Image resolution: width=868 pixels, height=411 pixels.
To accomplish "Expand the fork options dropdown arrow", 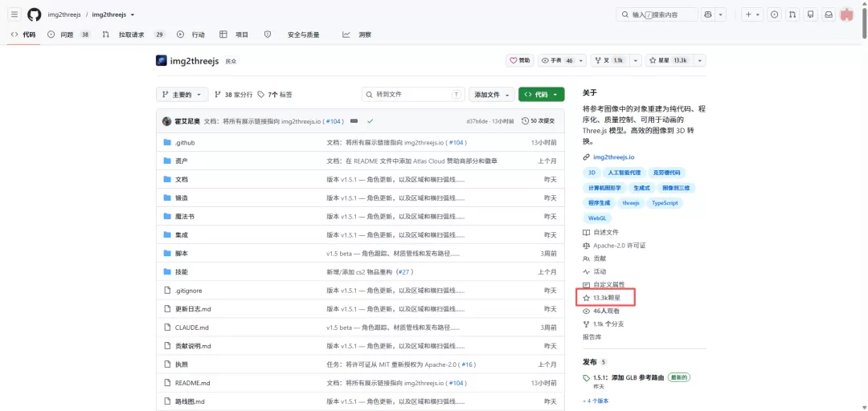I will point(636,60).
